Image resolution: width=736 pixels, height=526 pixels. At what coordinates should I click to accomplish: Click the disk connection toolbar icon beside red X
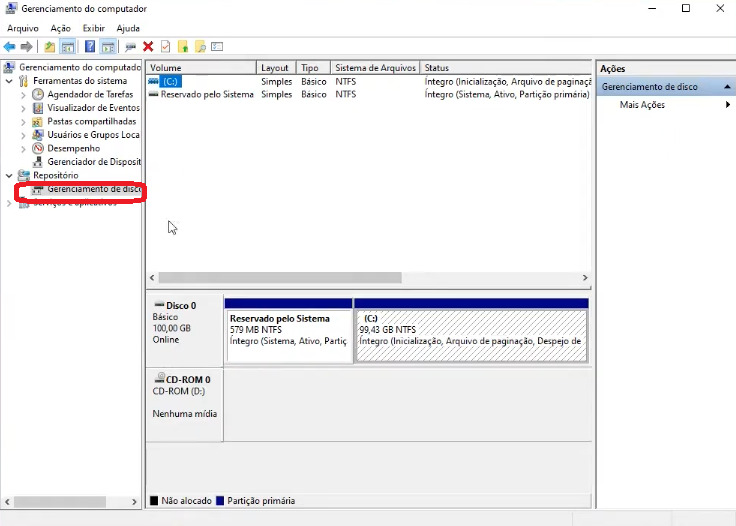point(130,46)
